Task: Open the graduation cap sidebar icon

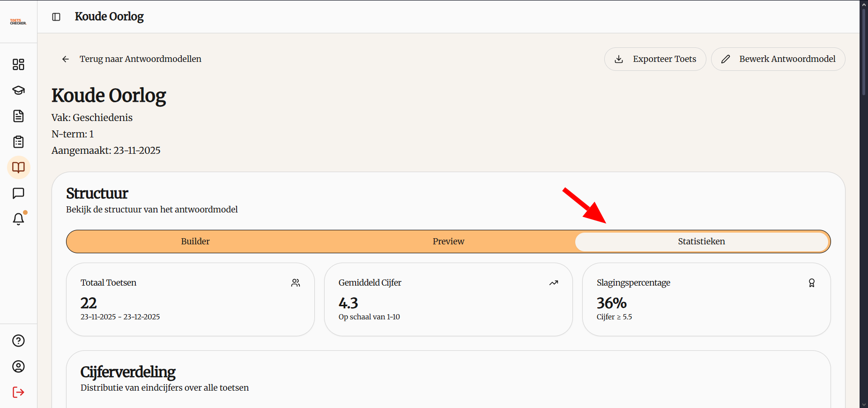Action: click(x=18, y=90)
